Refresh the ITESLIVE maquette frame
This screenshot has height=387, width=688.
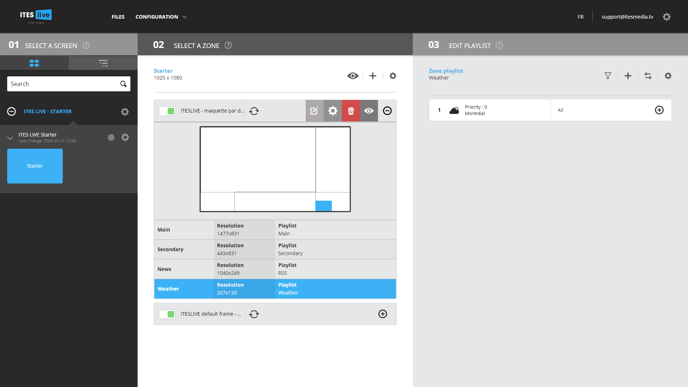(x=254, y=111)
